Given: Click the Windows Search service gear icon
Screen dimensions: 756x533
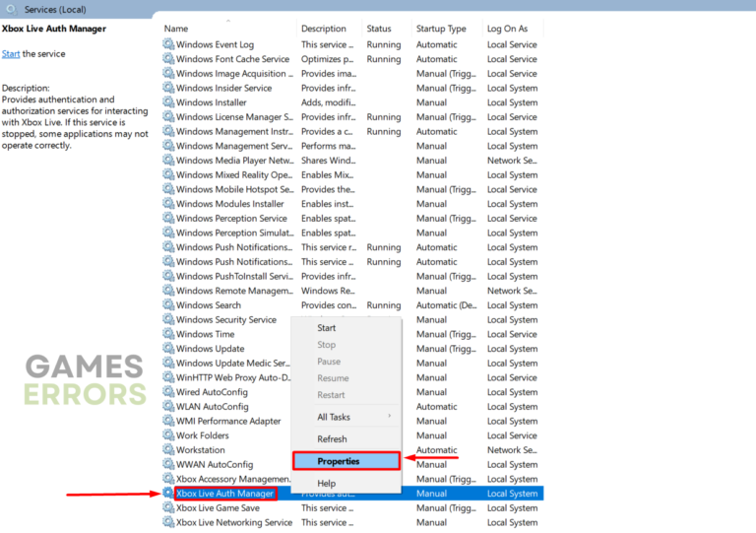Looking at the screenshot, I should tap(168, 305).
